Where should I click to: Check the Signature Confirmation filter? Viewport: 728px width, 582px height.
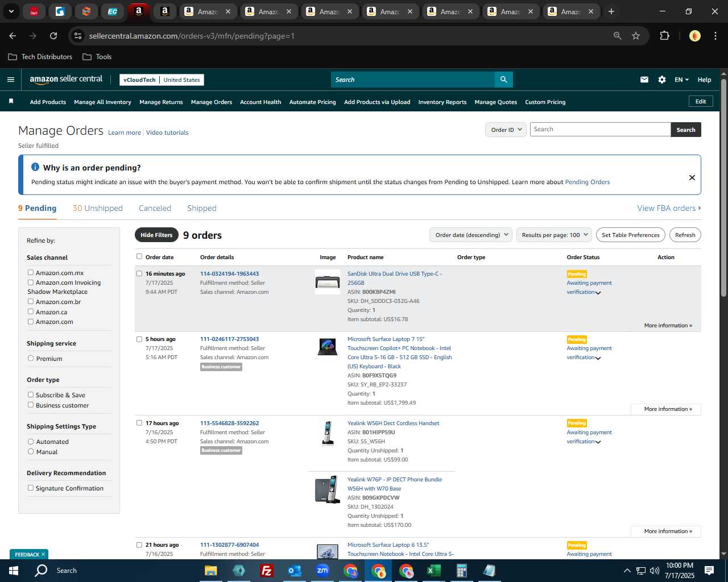[31, 488]
